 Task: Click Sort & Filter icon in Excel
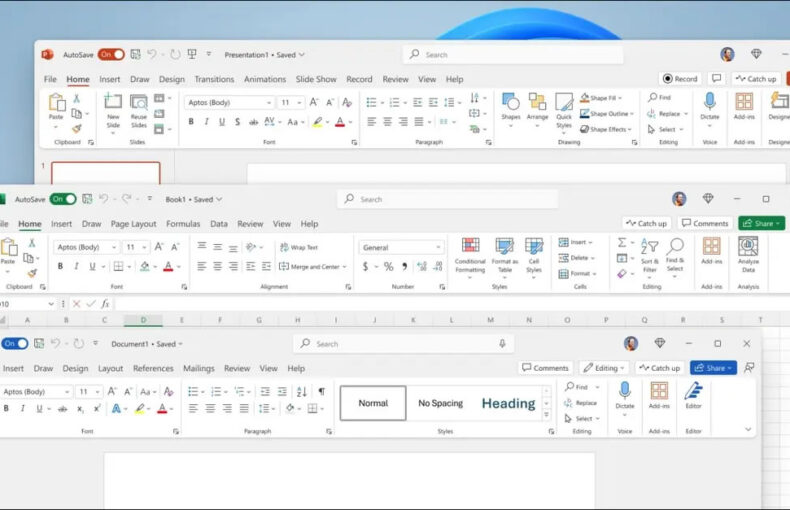point(650,247)
